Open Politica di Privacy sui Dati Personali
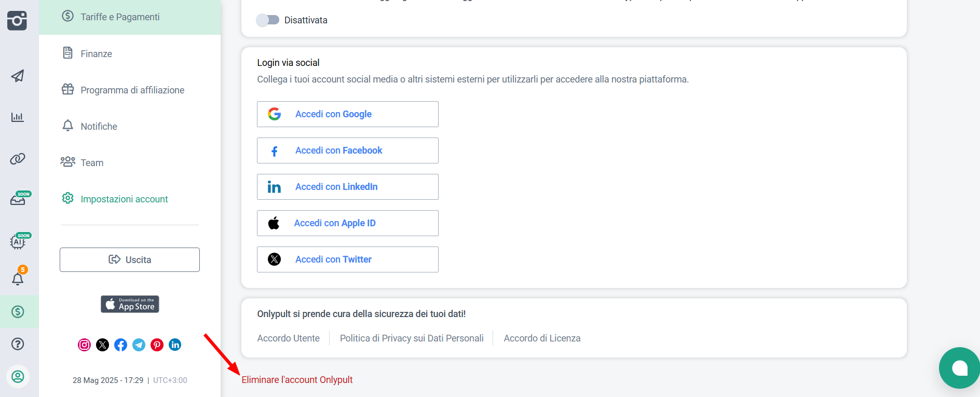The height and width of the screenshot is (397, 980). (x=411, y=338)
